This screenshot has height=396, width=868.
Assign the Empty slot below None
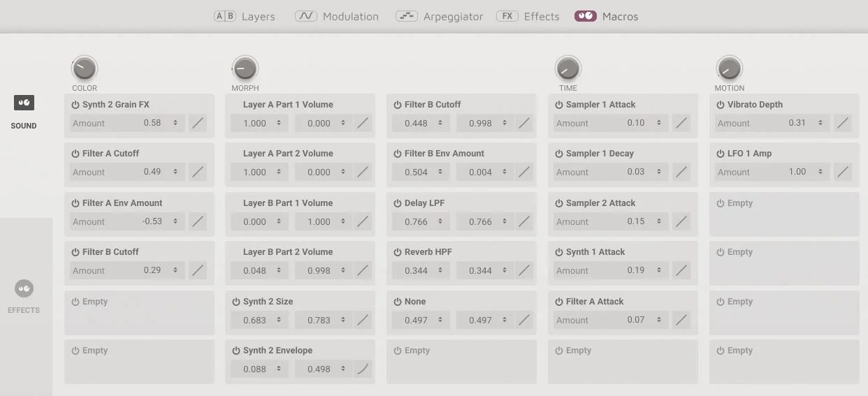tap(461, 362)
